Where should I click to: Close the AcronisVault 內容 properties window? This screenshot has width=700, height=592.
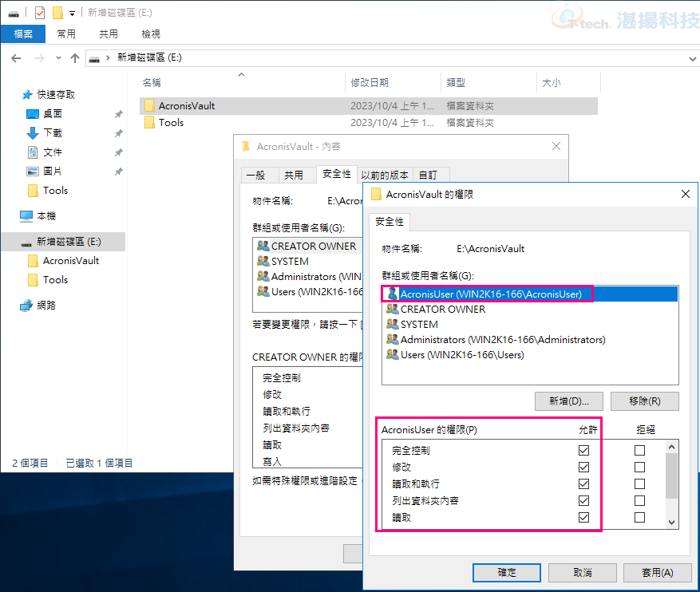click(556, 146)
